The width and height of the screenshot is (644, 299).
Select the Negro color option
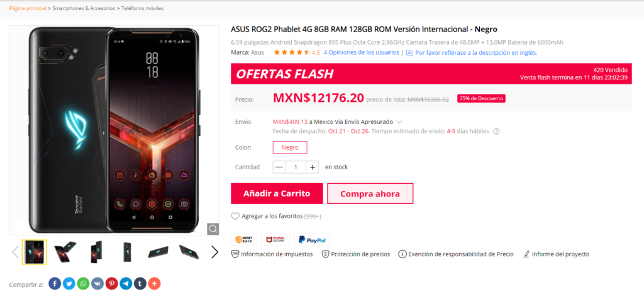290,147
